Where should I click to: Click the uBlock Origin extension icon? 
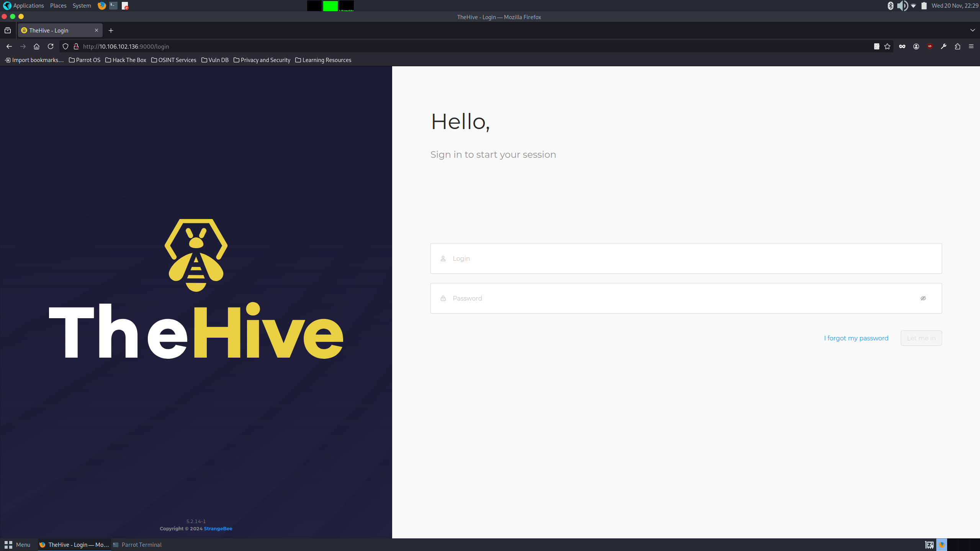click(x=929, y=46)
